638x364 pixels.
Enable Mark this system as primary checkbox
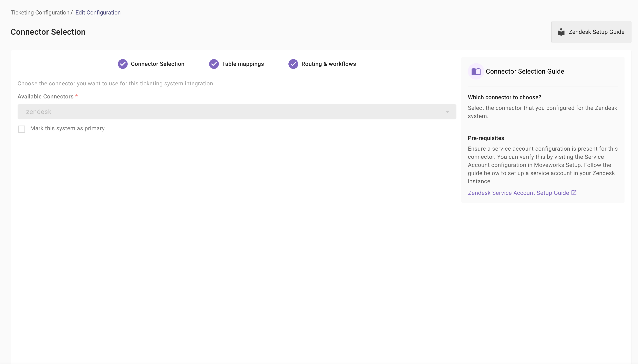[22, 129]
